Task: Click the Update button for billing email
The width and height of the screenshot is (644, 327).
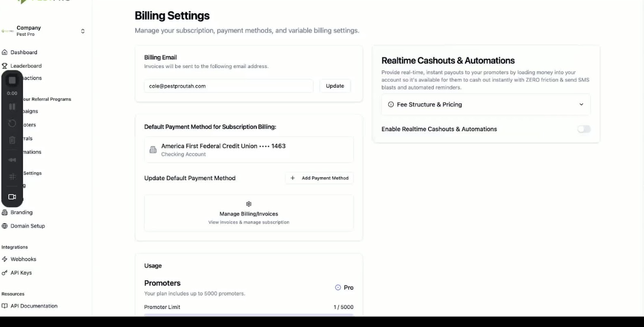Action: coord(335,86)
